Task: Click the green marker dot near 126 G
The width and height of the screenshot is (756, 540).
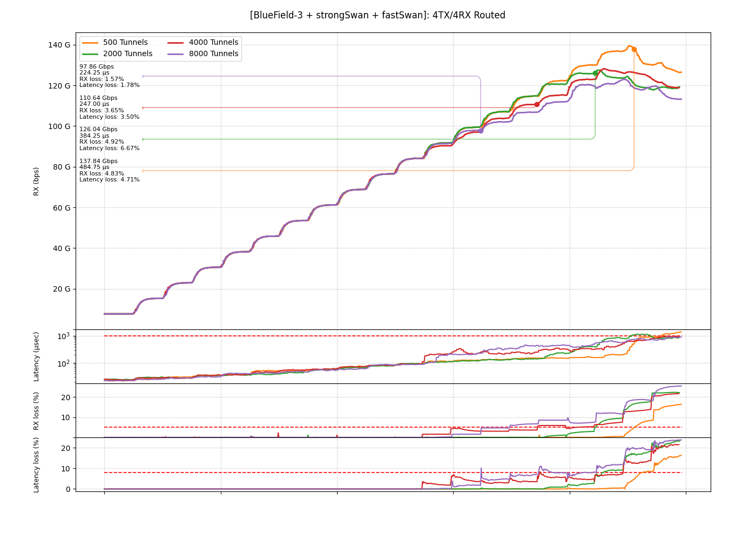Action: [595, 73]
